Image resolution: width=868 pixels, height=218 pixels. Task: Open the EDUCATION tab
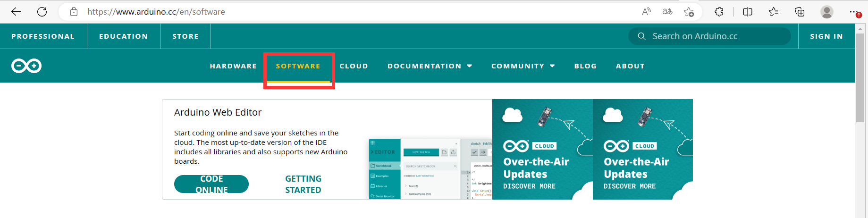(124, 36)
